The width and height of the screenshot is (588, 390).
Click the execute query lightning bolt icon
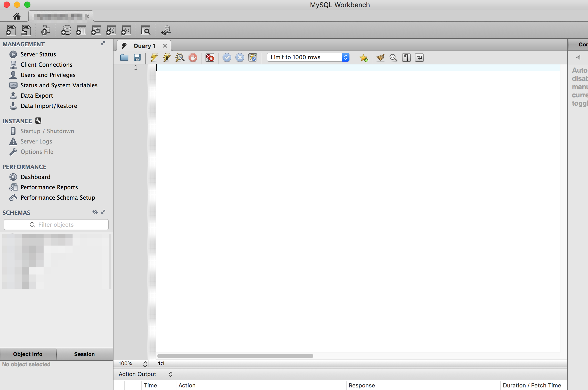coord(154,57)
